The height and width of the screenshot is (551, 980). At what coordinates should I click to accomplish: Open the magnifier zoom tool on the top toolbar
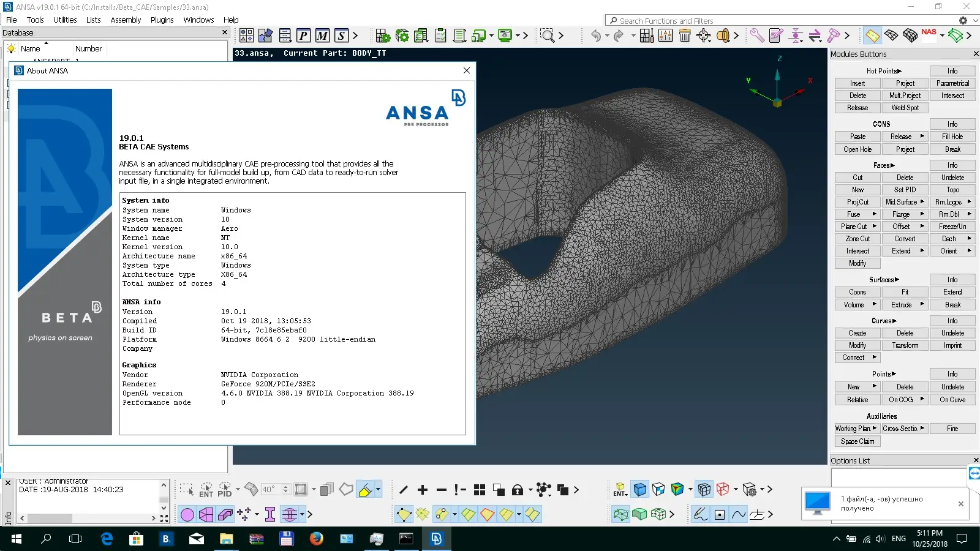[547, 35]
